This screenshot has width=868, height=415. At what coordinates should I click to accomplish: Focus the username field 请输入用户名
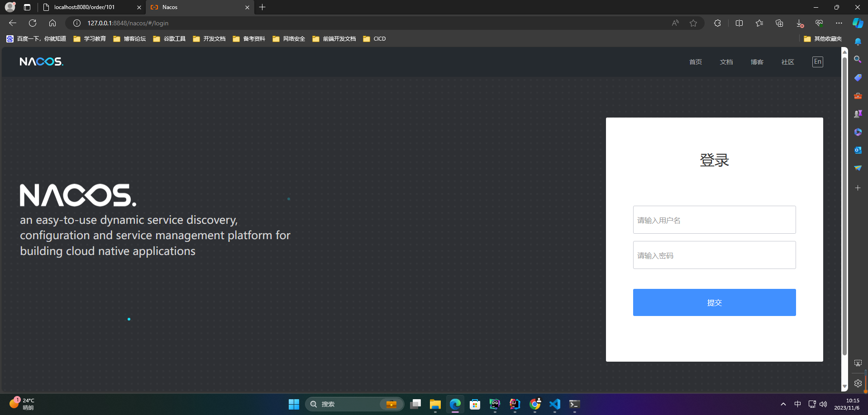tap(714, 220)
